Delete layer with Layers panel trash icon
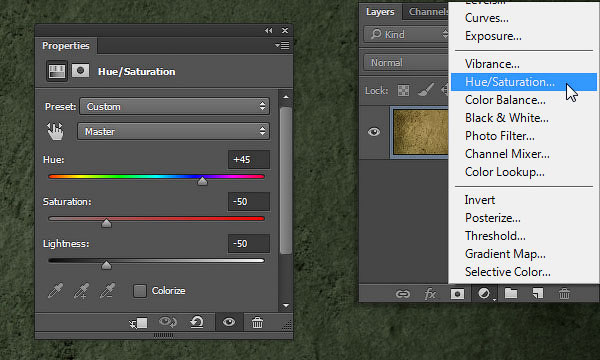This screenshot has height=360, width=600. coord(564,293)
